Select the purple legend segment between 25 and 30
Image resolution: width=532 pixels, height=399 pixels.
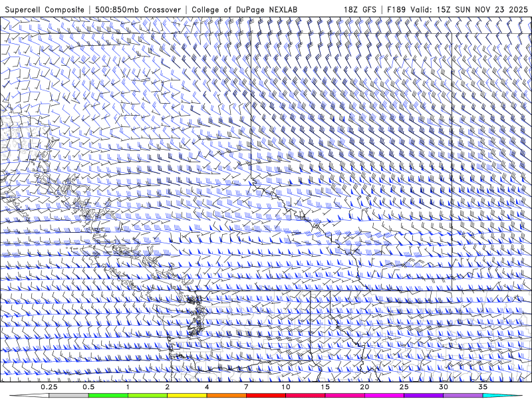424,396
